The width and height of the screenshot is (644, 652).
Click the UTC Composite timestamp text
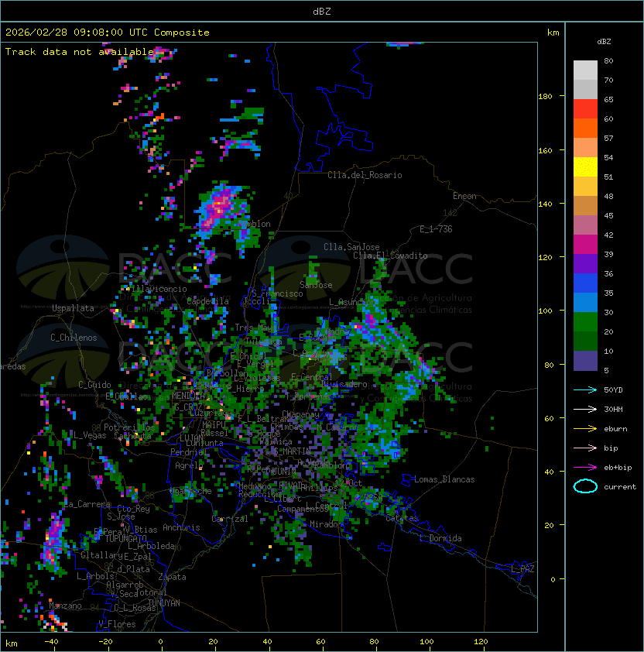pyautogui.click(x=108, y=33)
